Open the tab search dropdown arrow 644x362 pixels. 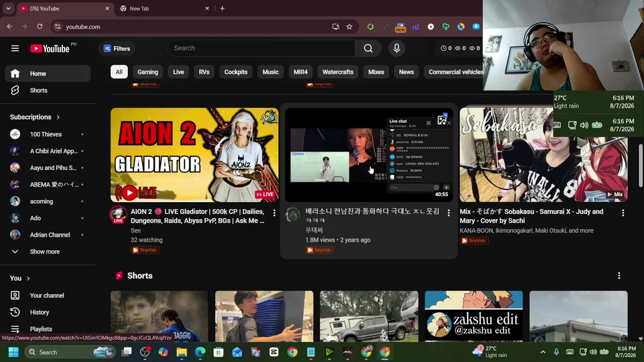[x=8, y=9]
